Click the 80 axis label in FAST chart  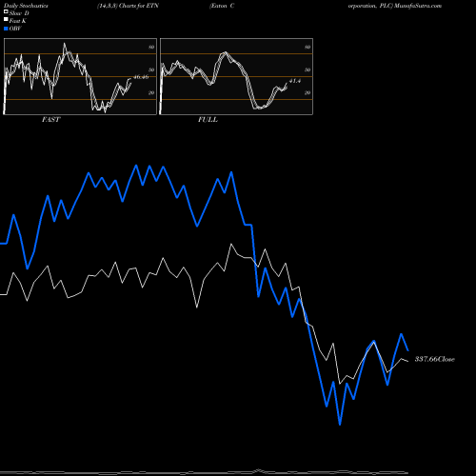151,47
